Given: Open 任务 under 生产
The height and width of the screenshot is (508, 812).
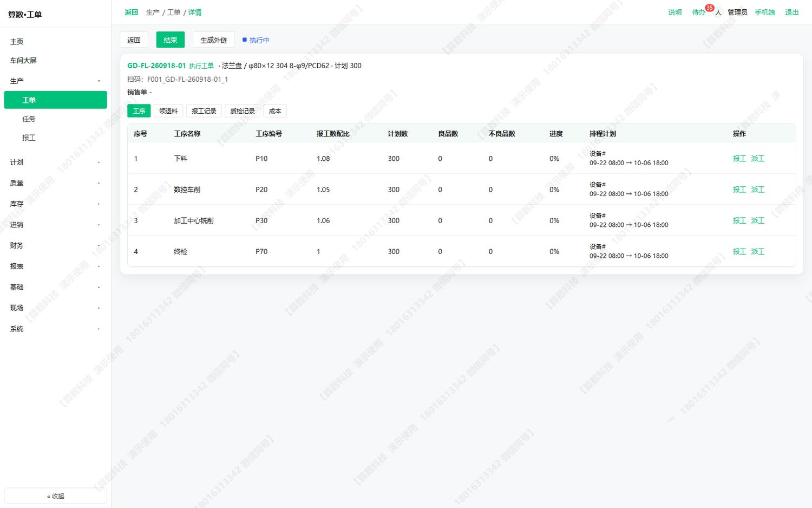Looking at the screenshot, I should click(55, 119).
